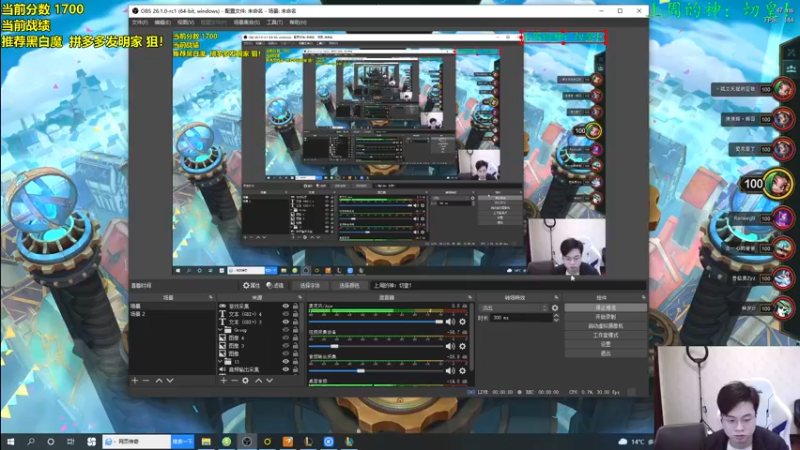The height and width of the screenshot is (450, 800).
Task: Remove selected scene with minus icon
Action: 146,381
